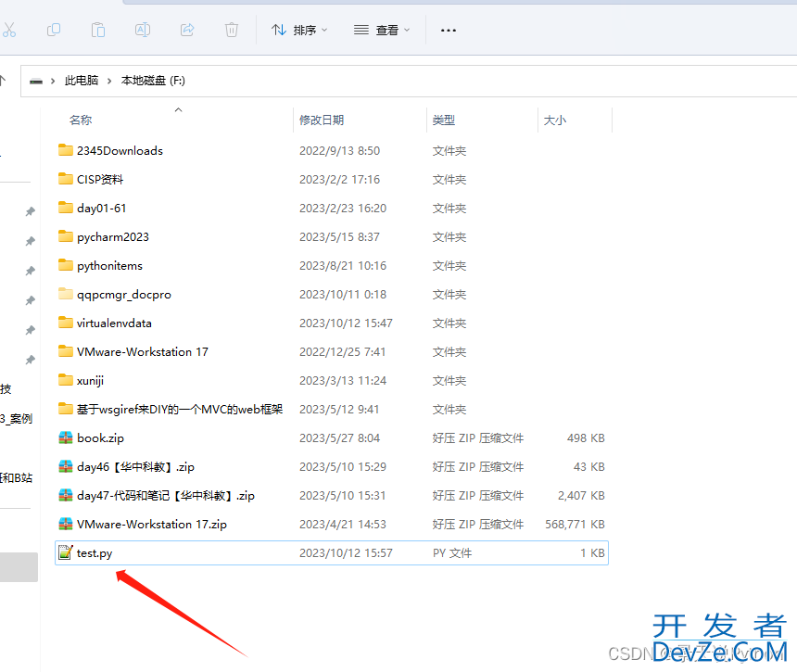The height and width of the screenshot is (672, 797).
Task: Select the 基于wsgiref folder icon
Action: 66,408
